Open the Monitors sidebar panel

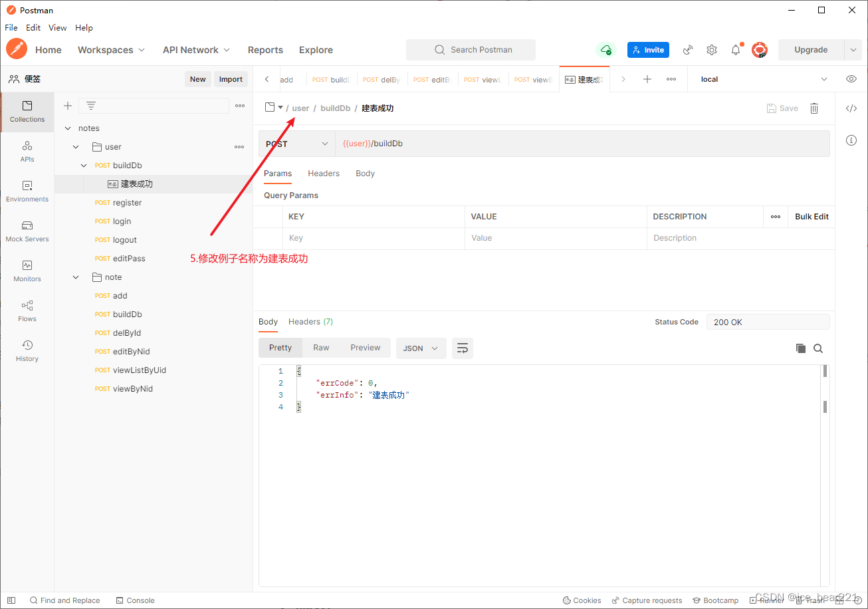(x=27, y=271)
